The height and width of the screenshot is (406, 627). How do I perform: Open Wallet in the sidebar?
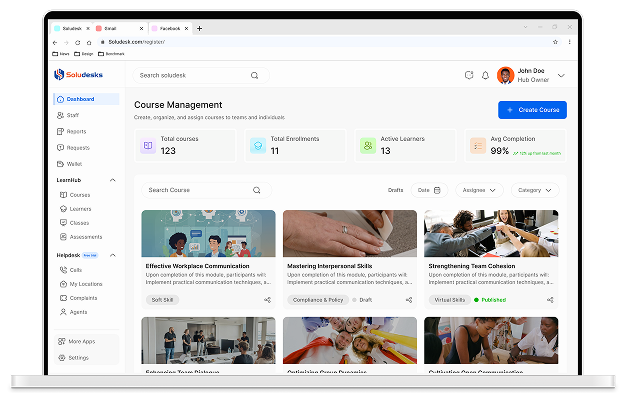pos(69,164)
